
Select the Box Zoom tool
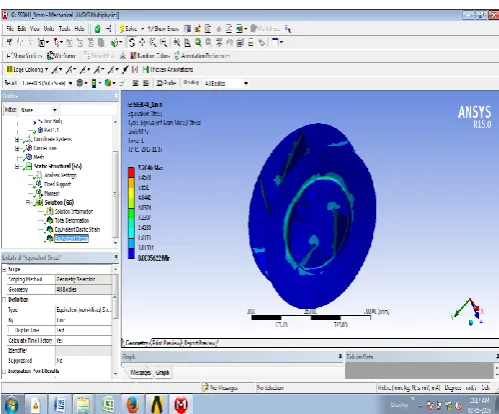163,42
